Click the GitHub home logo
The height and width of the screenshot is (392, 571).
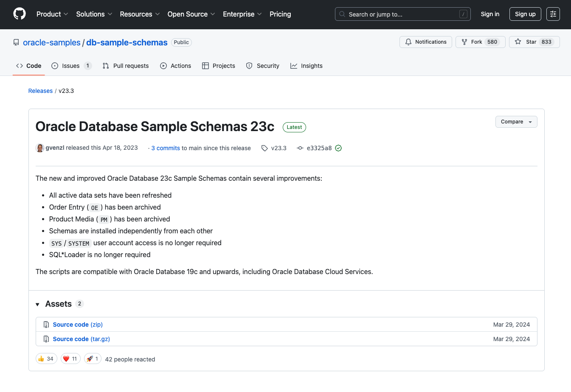tap(20, 14)
